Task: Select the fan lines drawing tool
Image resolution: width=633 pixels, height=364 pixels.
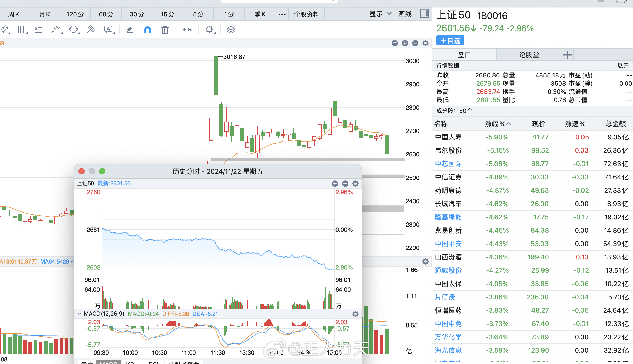Action: pyautogui.click(x=91, y=30)
